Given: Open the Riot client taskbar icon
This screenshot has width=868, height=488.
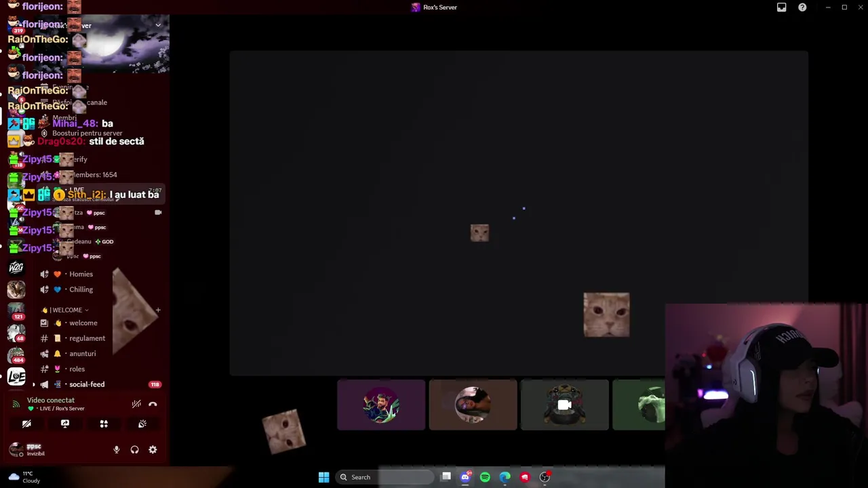Looking at the screenshot, I should [x=524, y=477].
